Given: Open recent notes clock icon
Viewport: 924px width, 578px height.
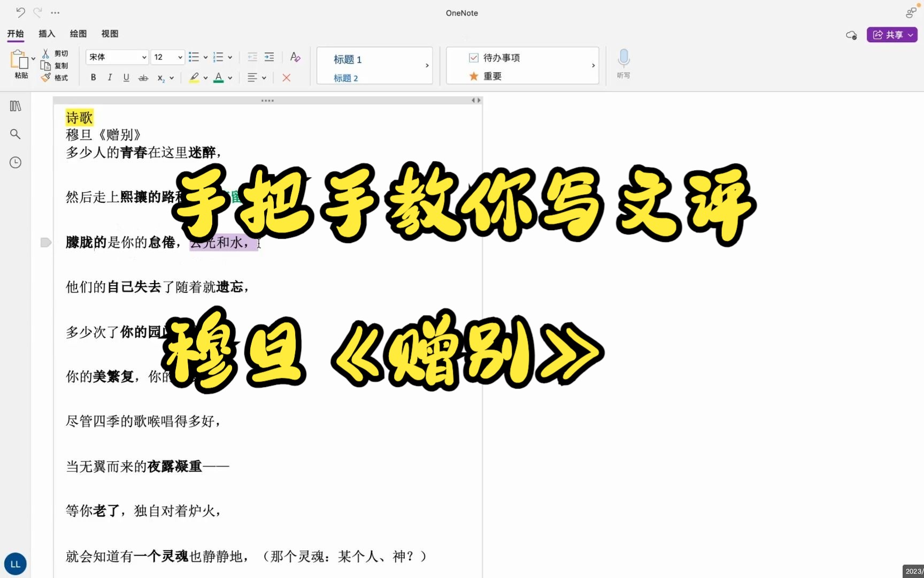Looking at the screenshot, I should (16, 162).
